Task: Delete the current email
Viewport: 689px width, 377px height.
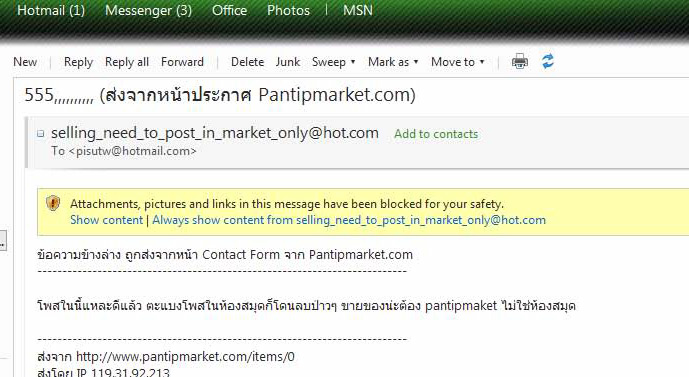Action: [247, 62]
